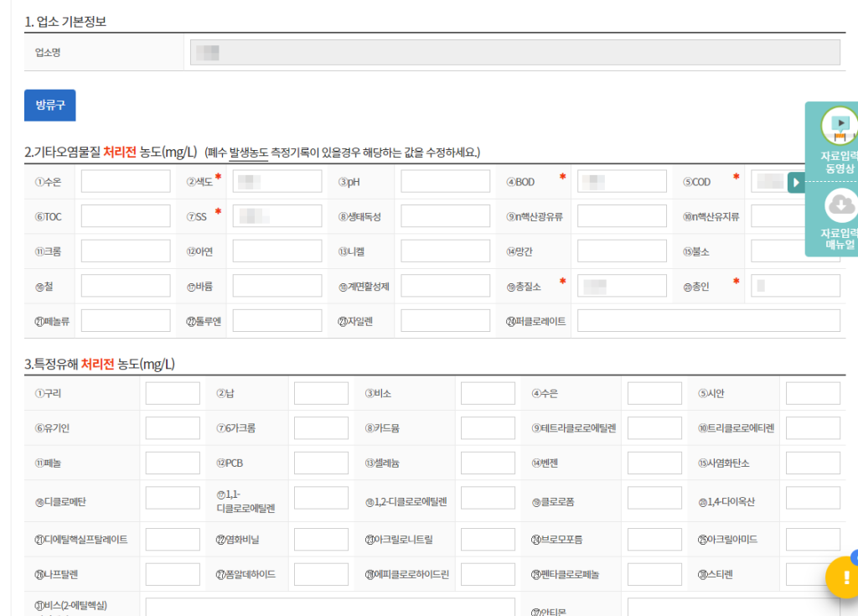Click the ③pH input field
The image size is (858, 616).
click(x=446, y=181)
